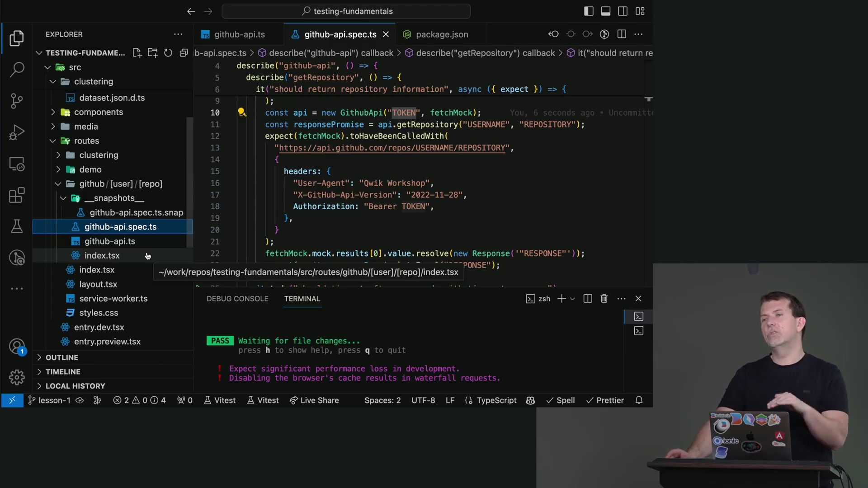This screenshot has width=868, height=488.
Task: Split the editor right
Action: (622, 34)
